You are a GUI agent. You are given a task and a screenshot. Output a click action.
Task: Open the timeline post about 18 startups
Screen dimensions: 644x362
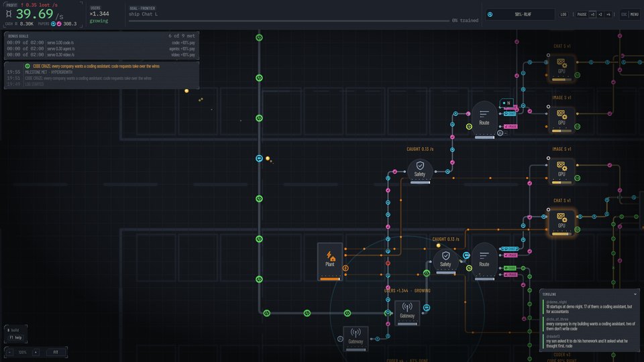click(589, 306)
